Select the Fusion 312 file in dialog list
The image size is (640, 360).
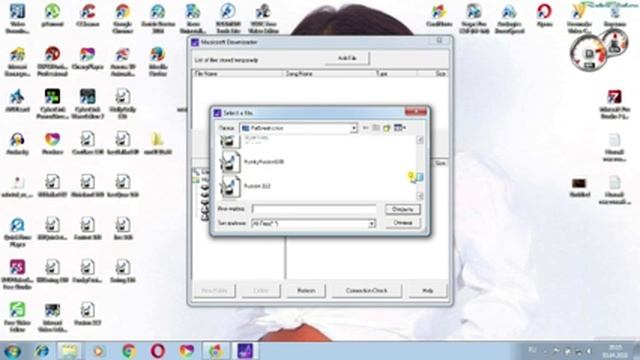[246, 187]
